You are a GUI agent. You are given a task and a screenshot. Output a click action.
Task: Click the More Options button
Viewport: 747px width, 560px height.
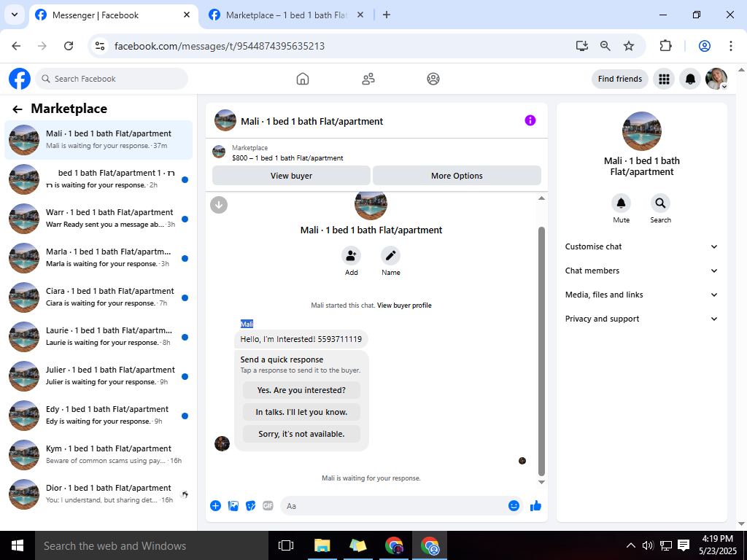(457, 176)
